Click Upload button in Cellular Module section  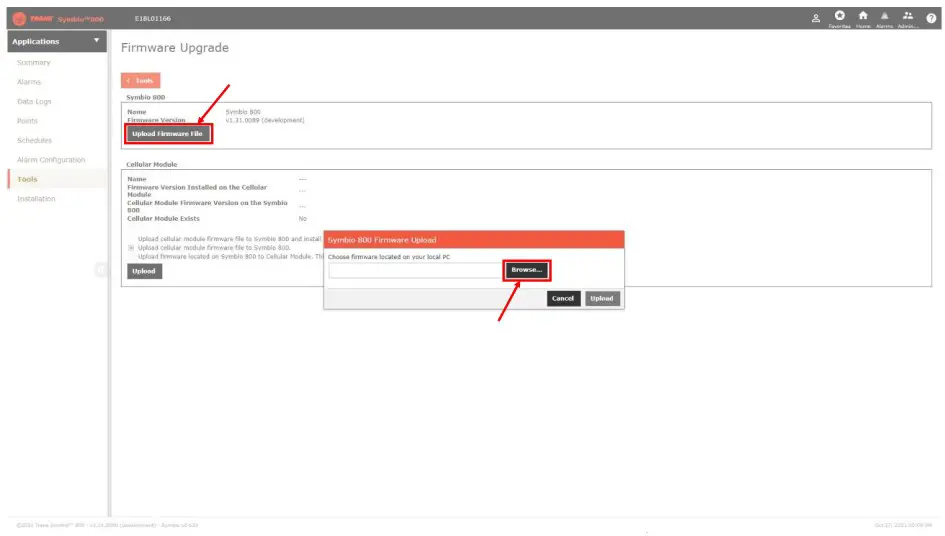coord(144,271)
